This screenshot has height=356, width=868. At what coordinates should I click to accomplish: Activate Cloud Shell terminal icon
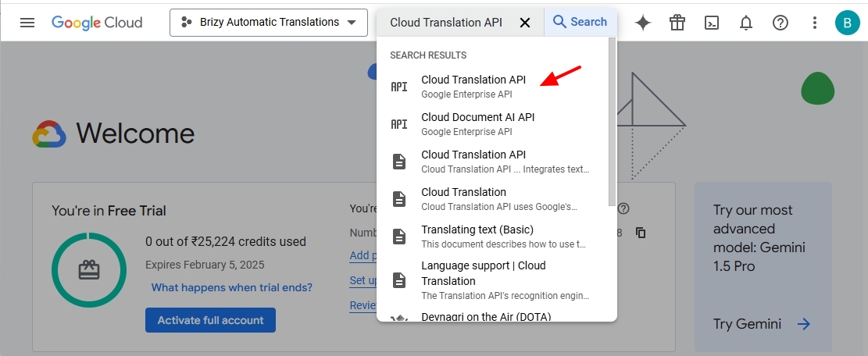pyautogui.click(x=711, y=23)
